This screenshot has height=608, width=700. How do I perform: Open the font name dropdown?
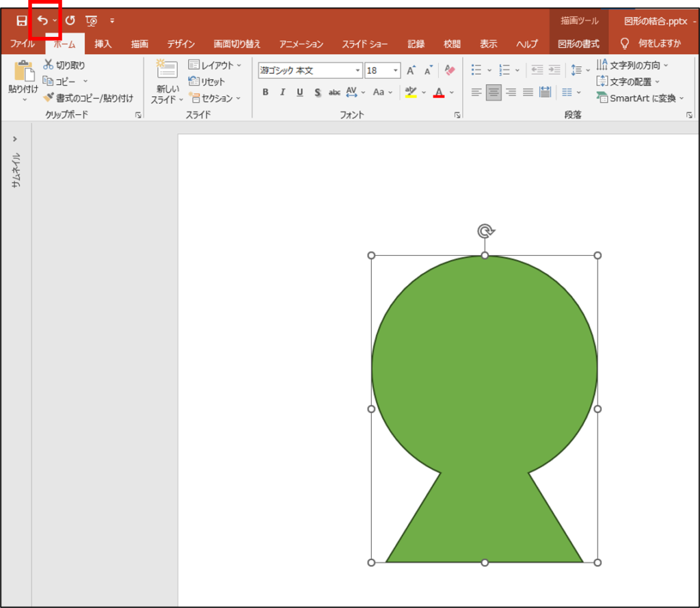coord(358,70)
